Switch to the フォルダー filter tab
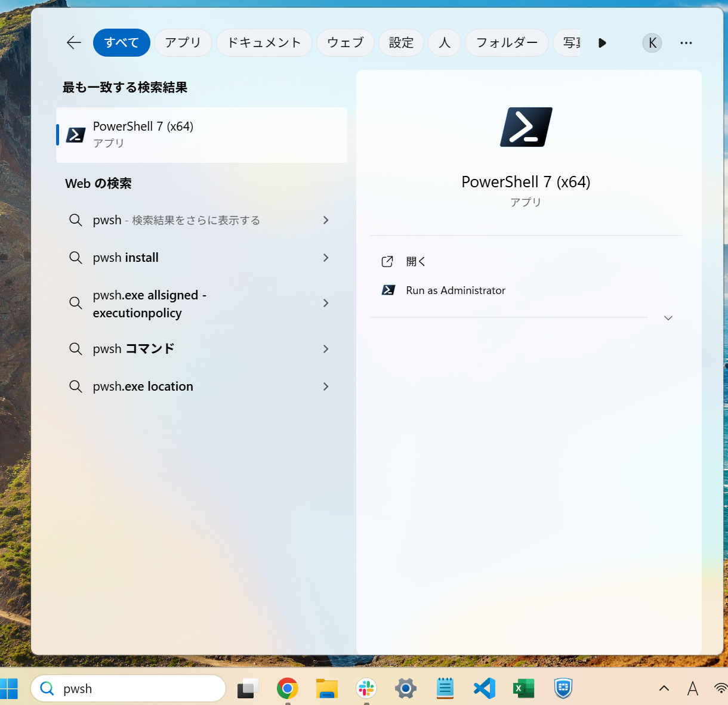 (507, 42)
